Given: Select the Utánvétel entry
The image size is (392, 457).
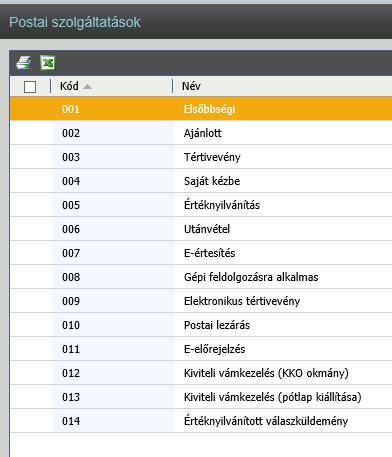Looking at the screenshot, I should pyautogui.click(x=207, y=229).
